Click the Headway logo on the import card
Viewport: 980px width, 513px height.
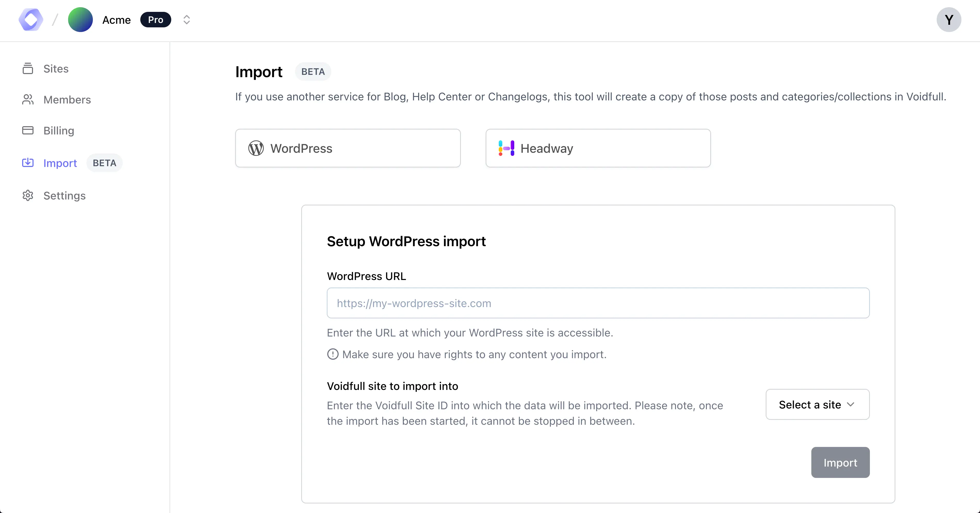click(x=505, y=148)
